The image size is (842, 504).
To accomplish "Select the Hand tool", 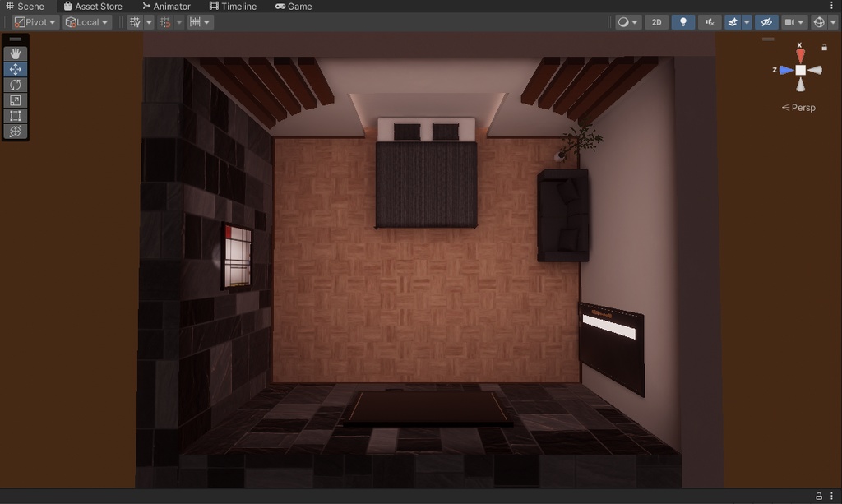I will coord(15,53).
